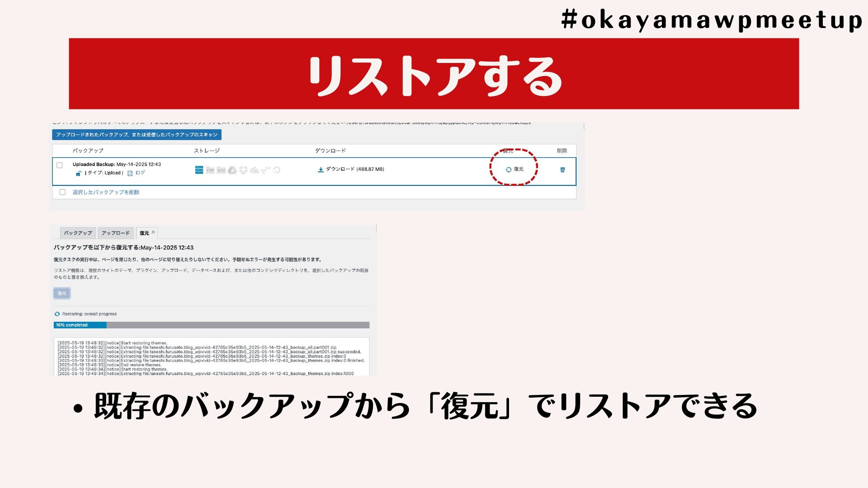This screenshot has height=488, width=868.
Task: Close the 復元 tab with its X
Action: click(153, 232)
